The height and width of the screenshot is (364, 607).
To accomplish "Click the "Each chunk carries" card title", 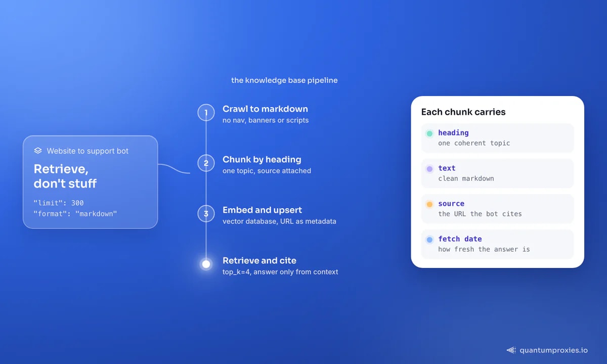I will pos(463,112).
